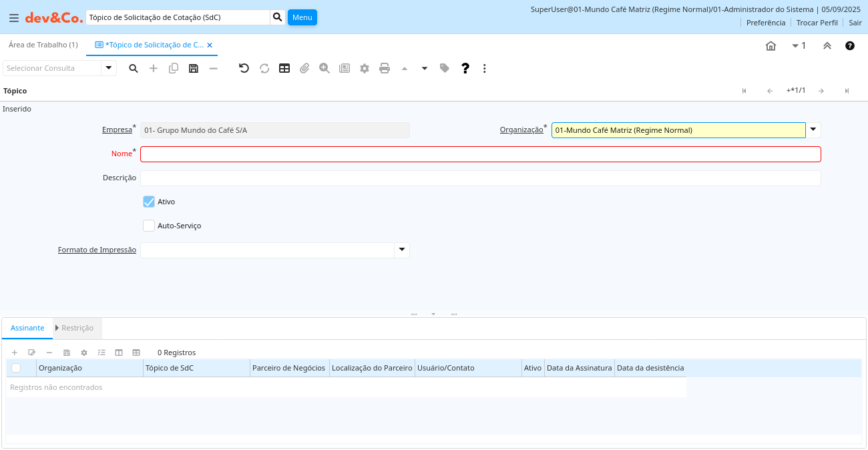Enable the Auto-Serviço checkbox

pyautogui.click(x=149, y=226)
